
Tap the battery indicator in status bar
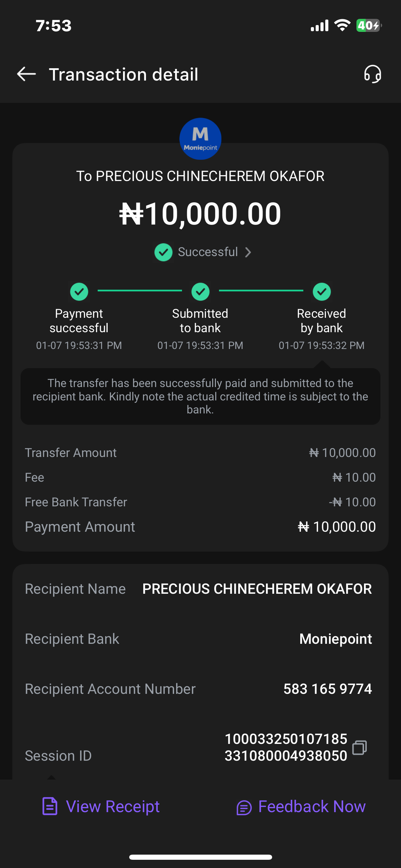pyautogui.click(x=369, y=25)
